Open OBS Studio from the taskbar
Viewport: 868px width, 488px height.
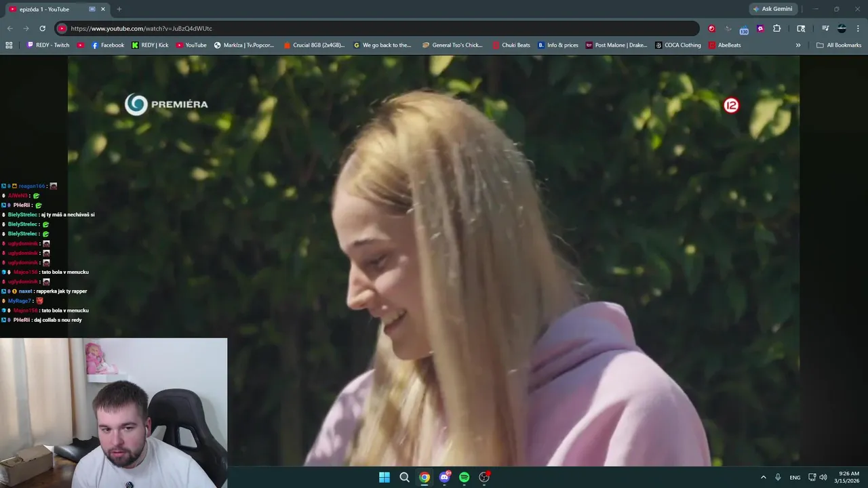pyautogui.click(x=484, y=477)
